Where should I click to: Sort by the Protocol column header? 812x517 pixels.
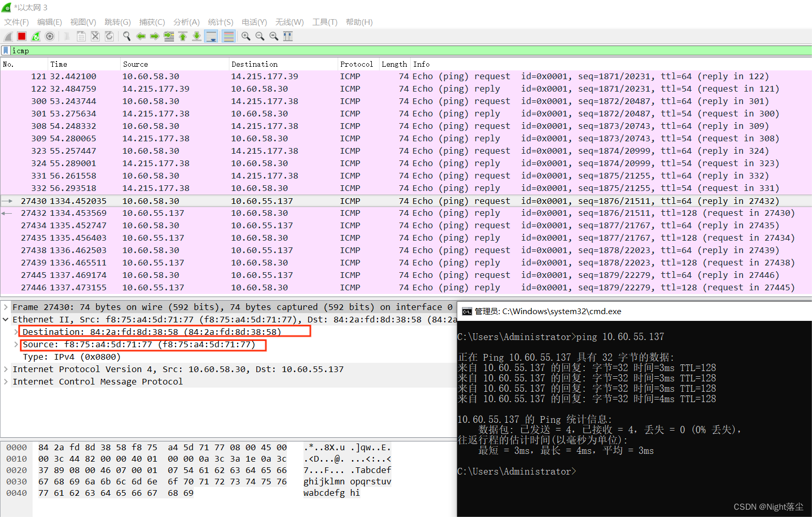(358, 64)
